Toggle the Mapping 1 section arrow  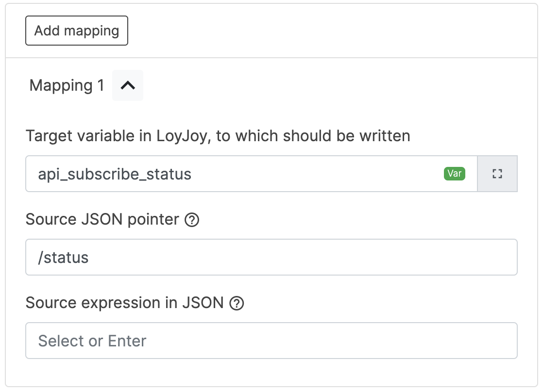coord(128,85)
